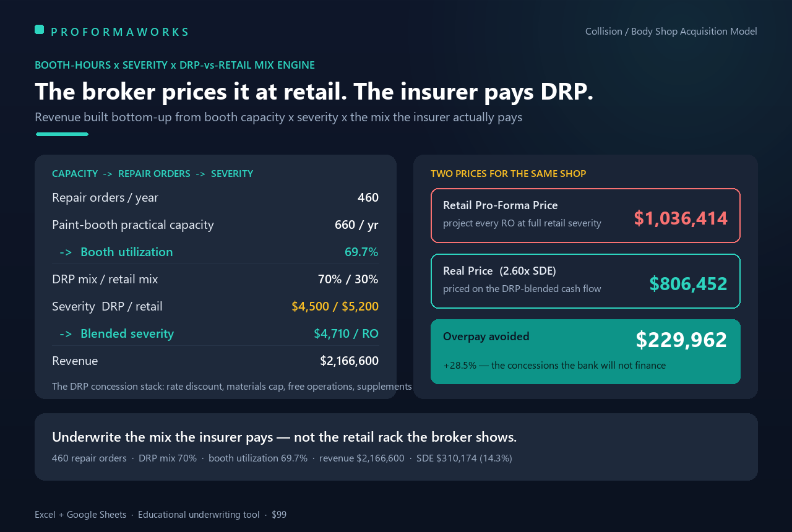The height and width of the screenshot is (532, 792).
Task: Click 'revenue $2,166,600' in the banner summary
Action: 362,458
